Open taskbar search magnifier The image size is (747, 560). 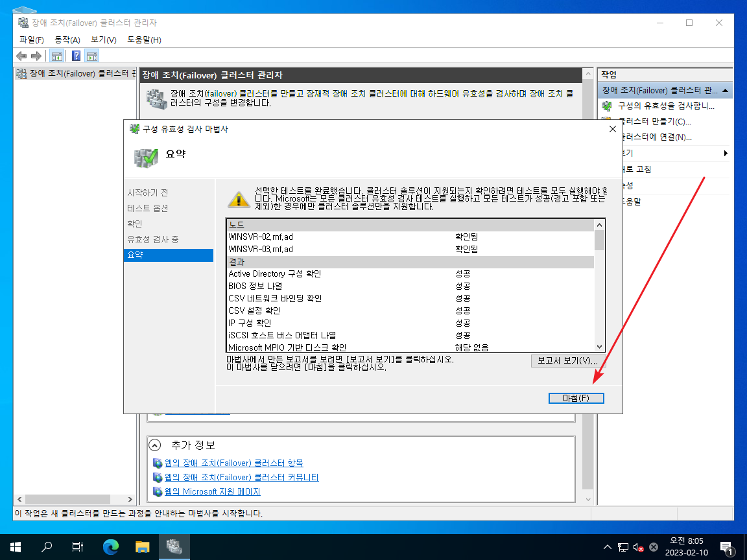47,546
